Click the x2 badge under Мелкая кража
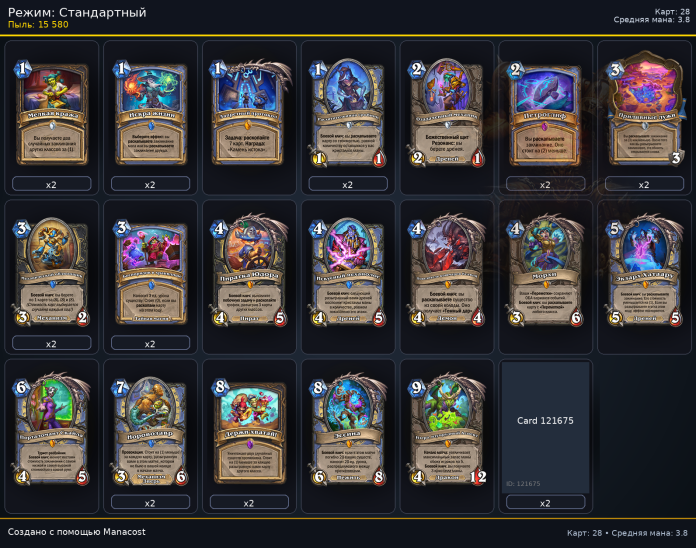The height and width of the screenshot is (548, 696). (x=51, y=184)
